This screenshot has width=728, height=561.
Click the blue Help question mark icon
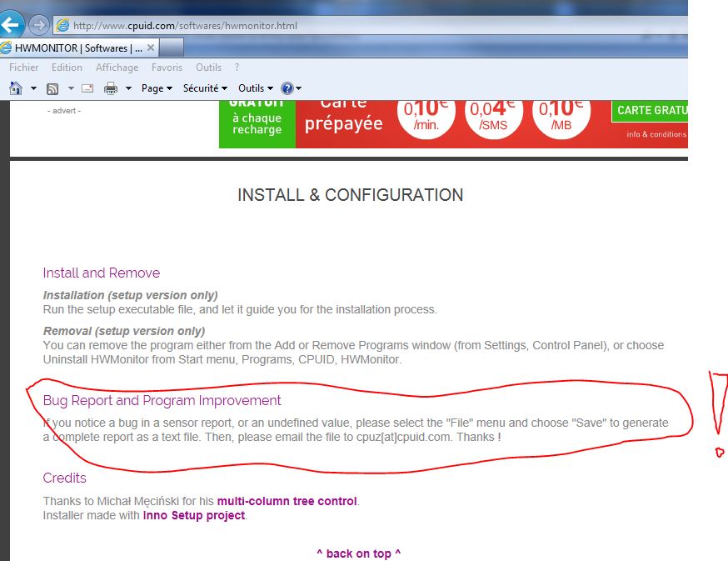point(287,88)
